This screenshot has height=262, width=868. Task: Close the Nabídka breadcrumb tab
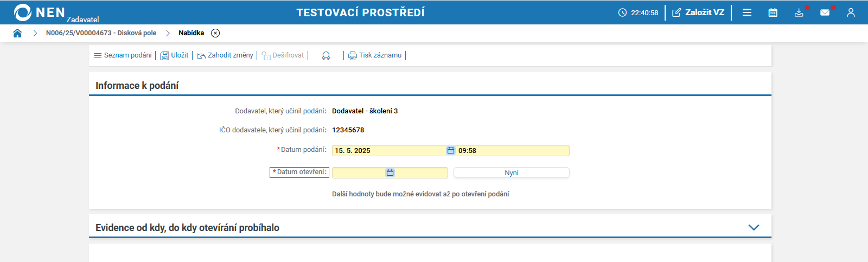pyautogui.click(x=215, y=33)
